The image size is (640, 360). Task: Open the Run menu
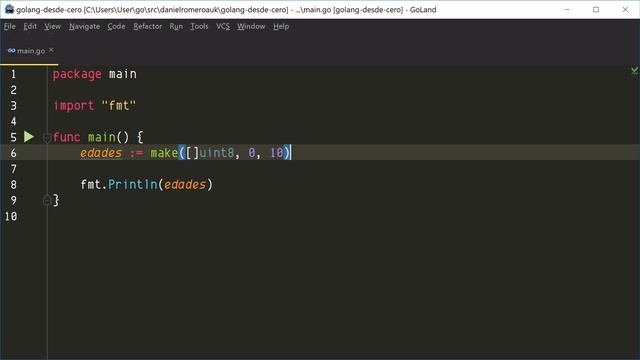tap(176, 27)
